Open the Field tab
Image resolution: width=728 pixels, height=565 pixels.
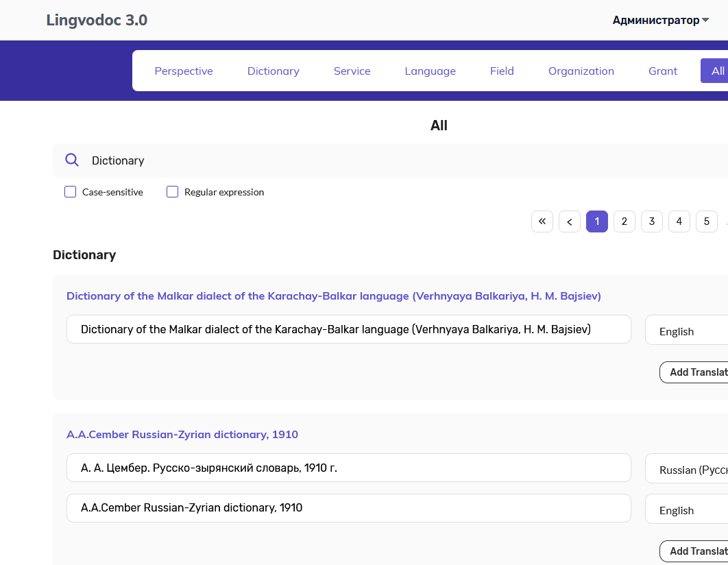[502, 71]
